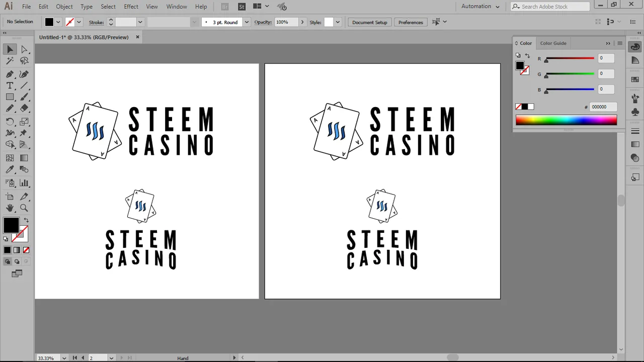
Task: Open the Change Screen Mode button
Action: 17,274
